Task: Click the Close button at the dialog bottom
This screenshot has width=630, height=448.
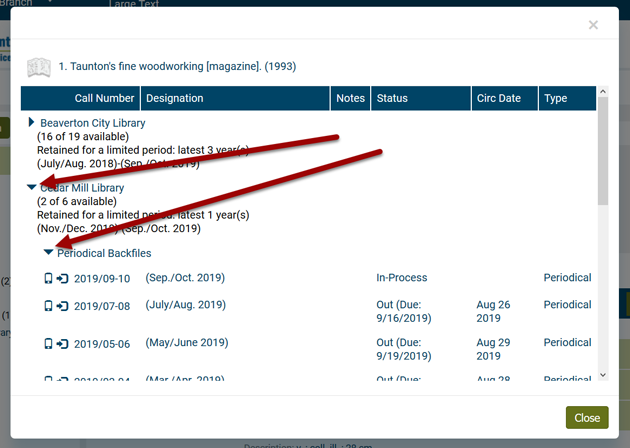Action: [587, 417]
